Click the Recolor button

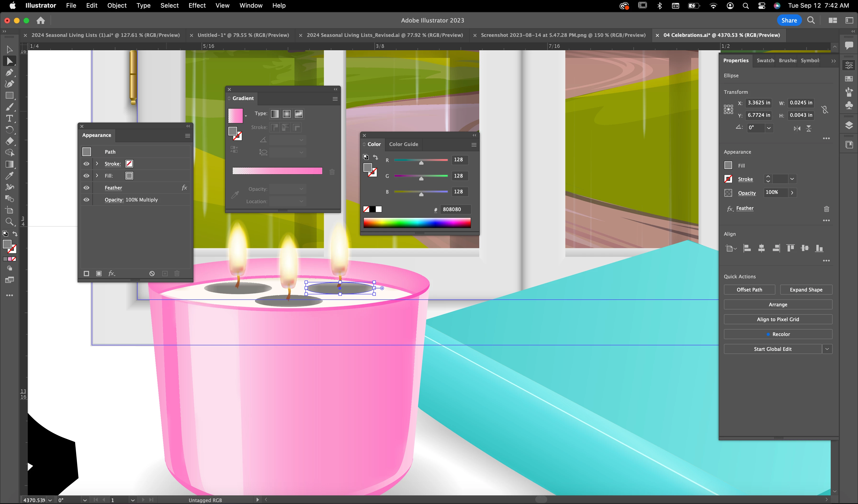click(778, 334)
